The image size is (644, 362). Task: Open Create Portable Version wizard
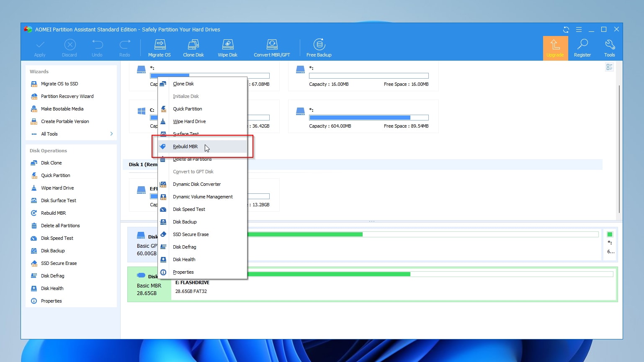pos(65,121)
